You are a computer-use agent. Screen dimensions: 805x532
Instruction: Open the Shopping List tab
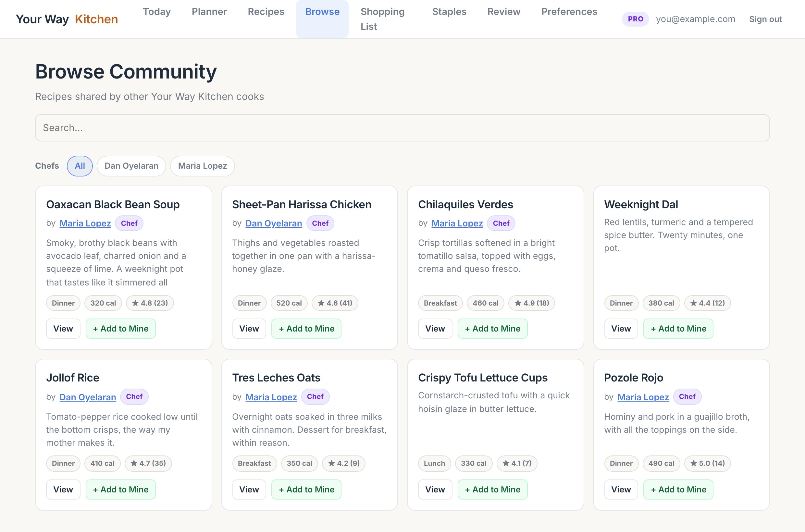pyautogui.click(x=382, y=19)
